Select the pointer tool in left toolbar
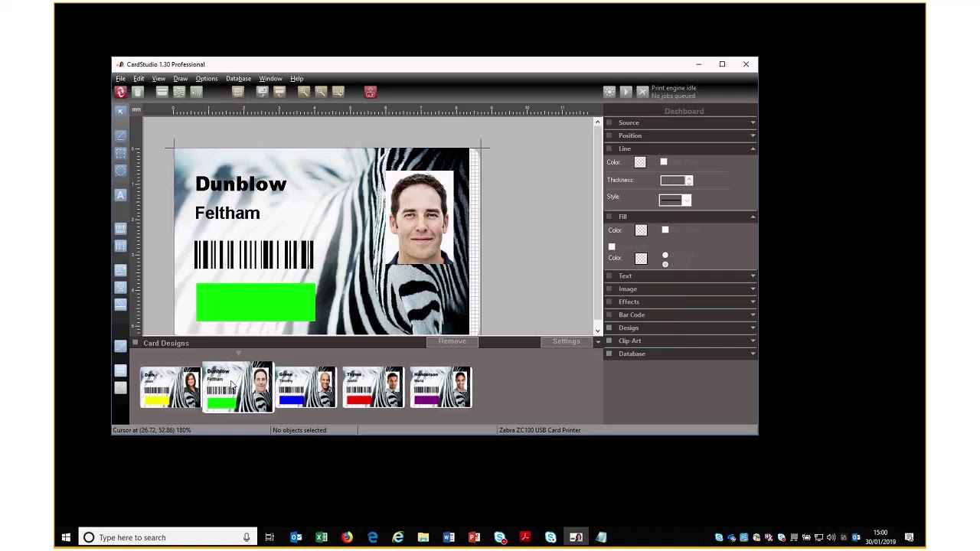This screenshot has height=551, width=980. pyautogui.click(x=120, y=112)
